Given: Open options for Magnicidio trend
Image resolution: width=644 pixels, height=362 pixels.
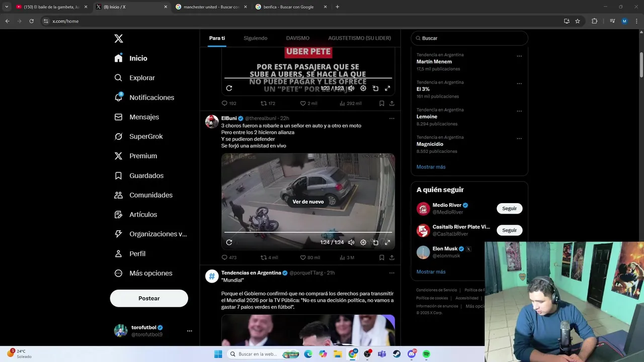Looking at the screenshot, I should click(x=519, y=138).
